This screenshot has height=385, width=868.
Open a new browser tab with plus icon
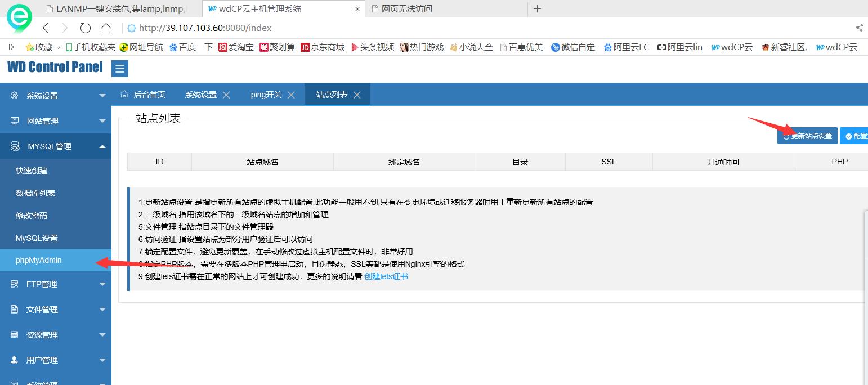(x=537, y=8)
